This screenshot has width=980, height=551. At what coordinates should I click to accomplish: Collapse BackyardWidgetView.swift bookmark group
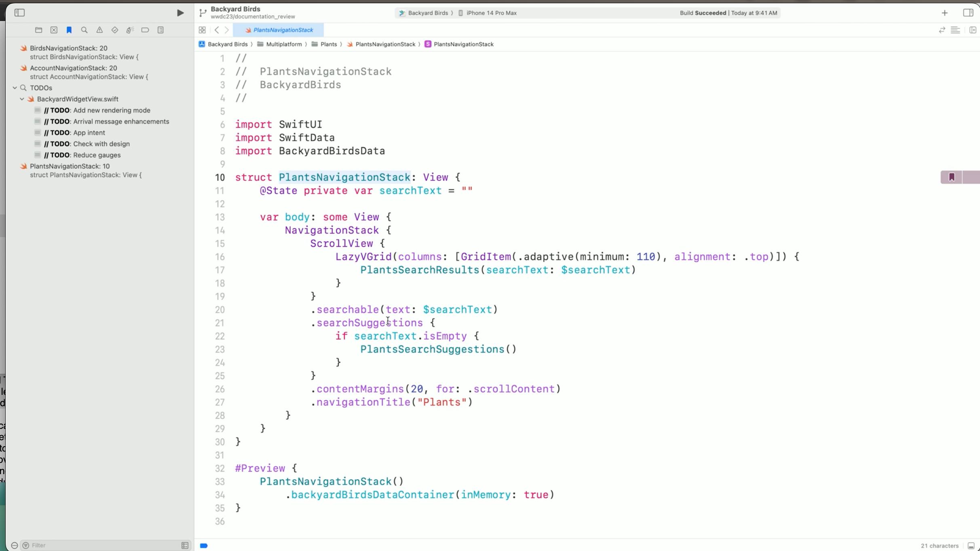(x=22, y=99)
